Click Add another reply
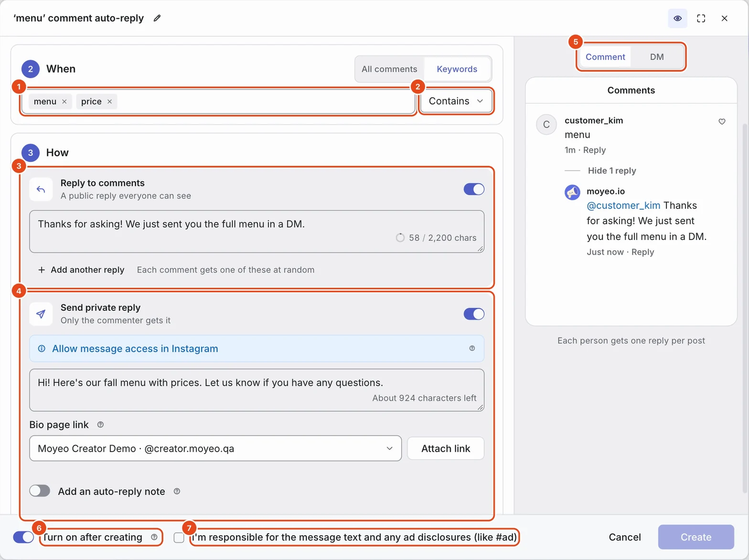 tap(81, 270)
